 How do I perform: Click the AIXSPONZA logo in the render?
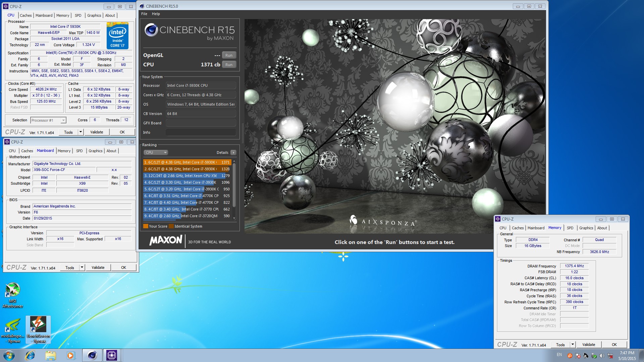383,221
